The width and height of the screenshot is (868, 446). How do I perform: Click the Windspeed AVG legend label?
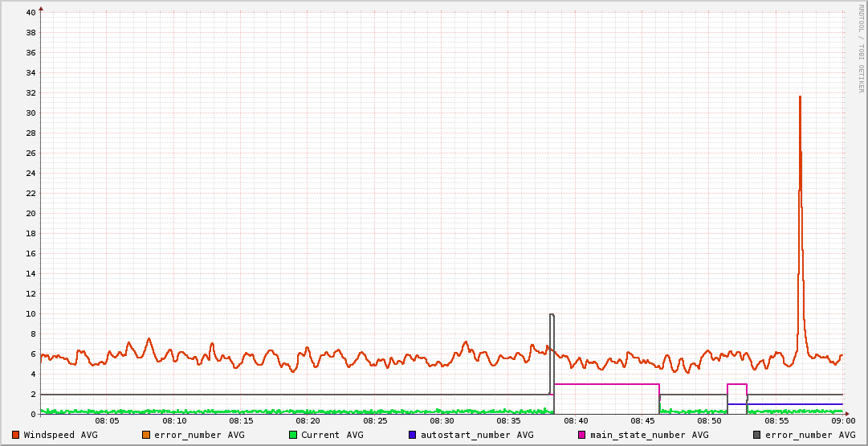[60, 435]
